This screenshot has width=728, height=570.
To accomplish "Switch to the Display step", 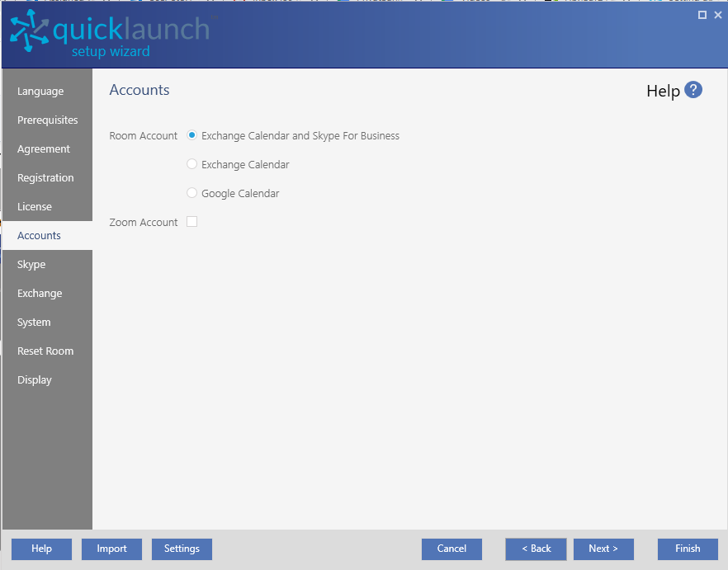I will tap(47, 379).
